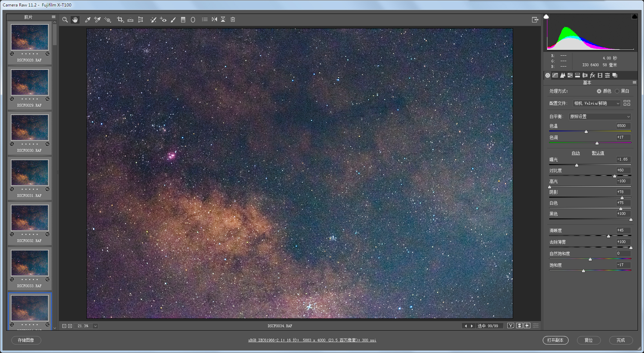The image size is (644, 353).
Task: Select the Radial Filter ellipse tool
Action: [x=193, y=20]
